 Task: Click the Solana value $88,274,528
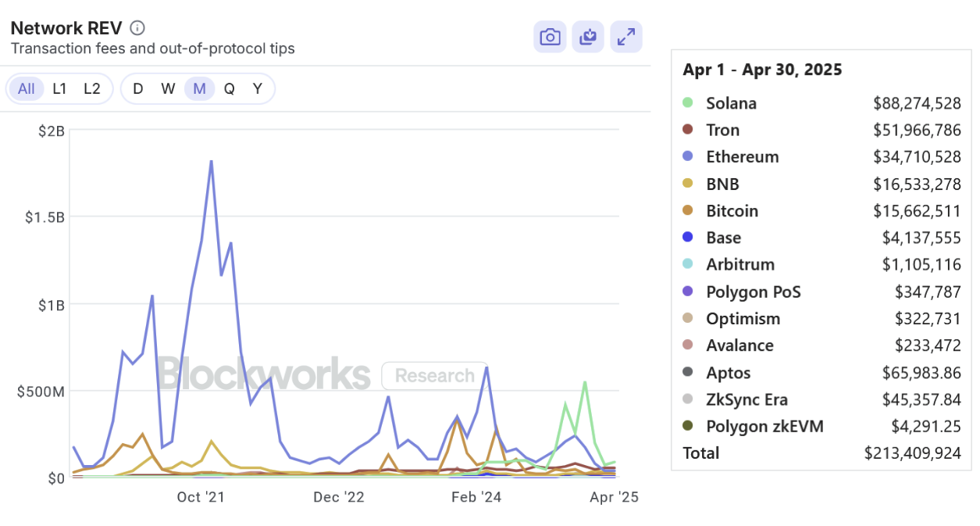[917, 103]
